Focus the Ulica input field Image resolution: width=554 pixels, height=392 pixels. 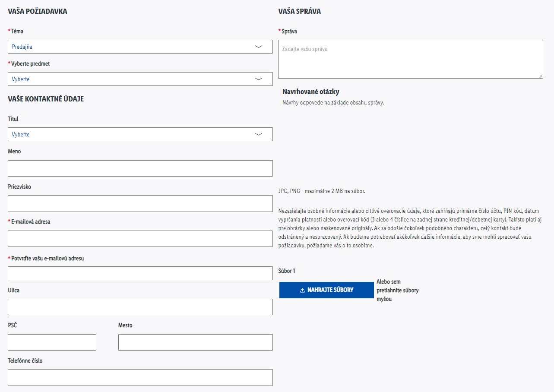point(140,307)
